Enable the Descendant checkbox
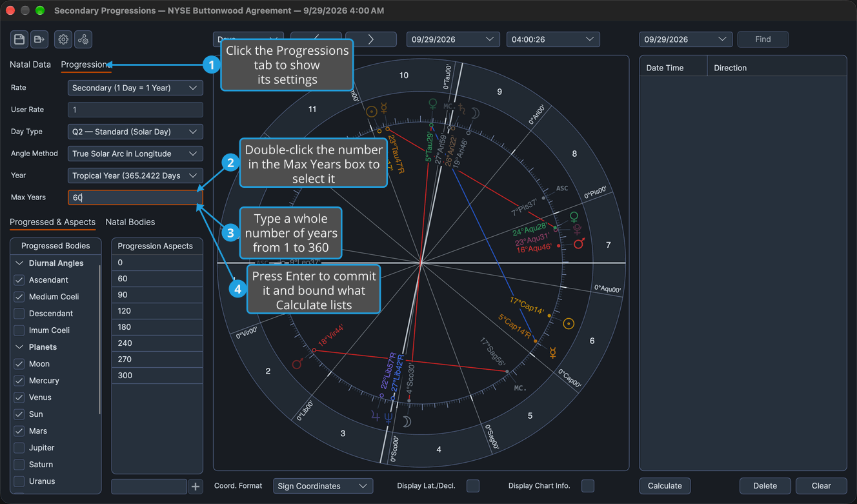Screen dimensions: 857x504 pos(19,314)
